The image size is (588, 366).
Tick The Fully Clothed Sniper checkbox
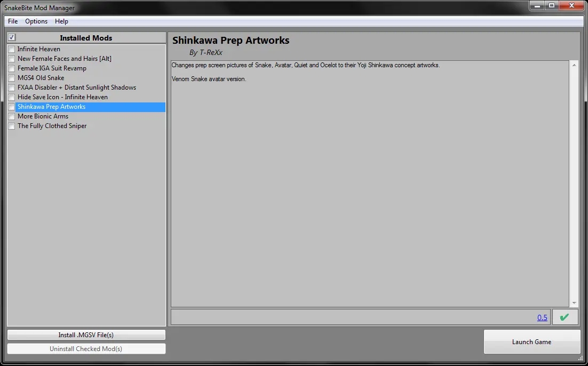coord(12,126)
